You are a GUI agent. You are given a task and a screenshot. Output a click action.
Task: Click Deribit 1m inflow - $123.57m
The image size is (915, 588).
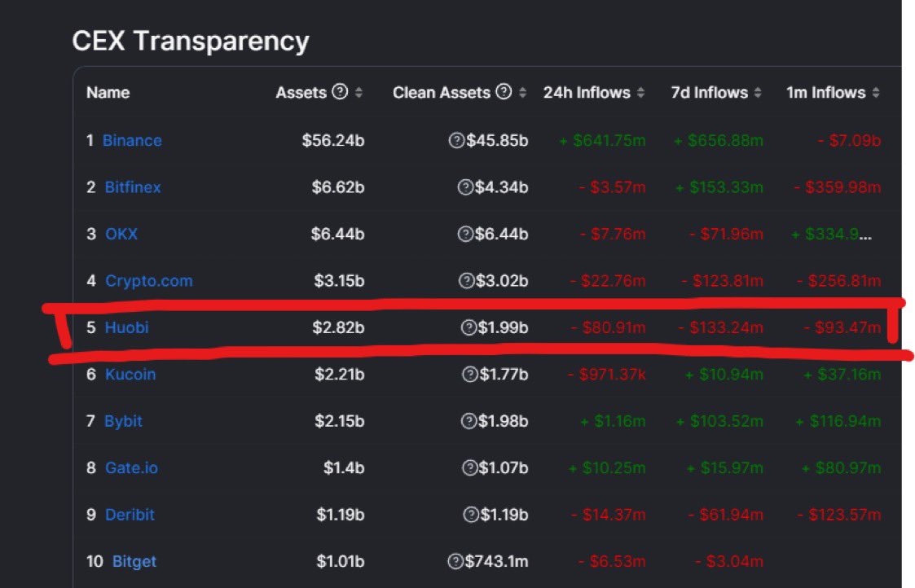(x=839, y=515)
